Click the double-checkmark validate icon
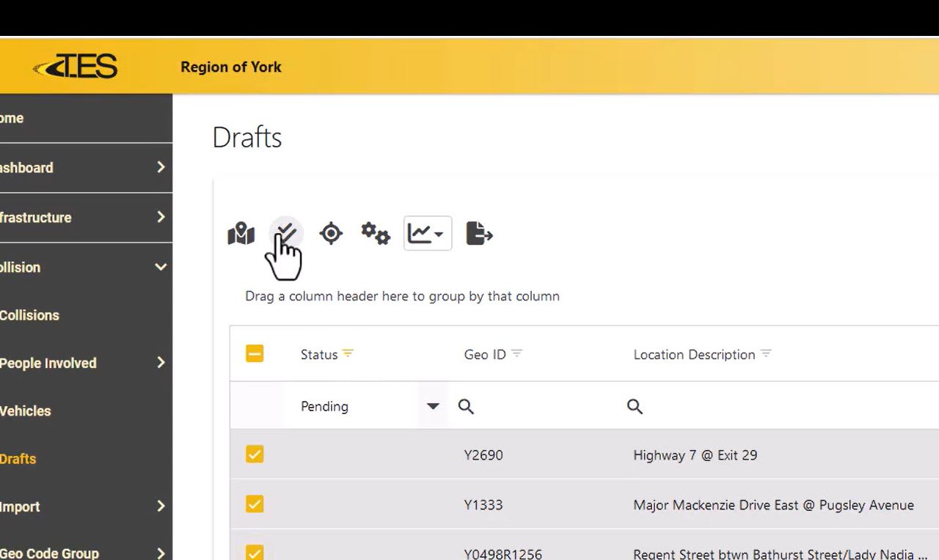Viewport: 939px width, 560px height. [285, 234]
